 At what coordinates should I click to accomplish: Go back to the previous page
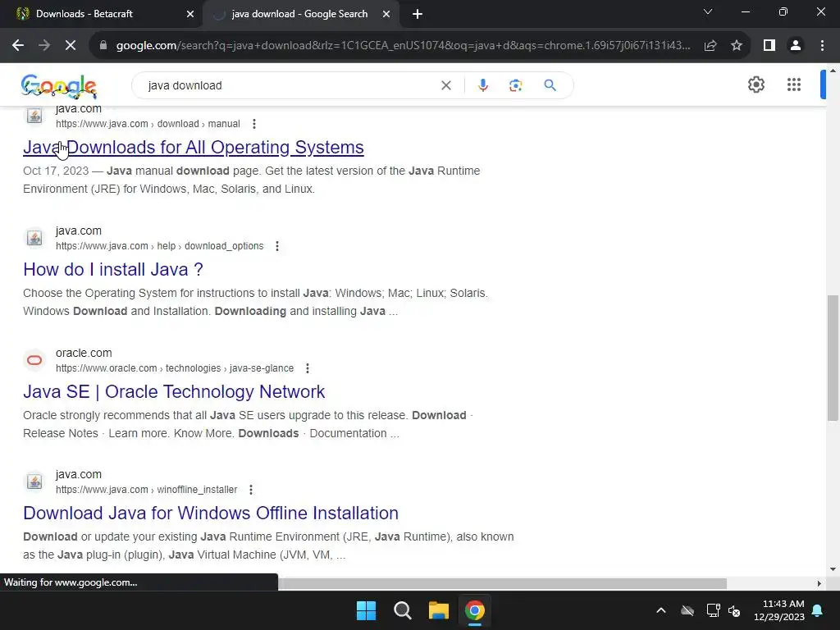point(18,46)
